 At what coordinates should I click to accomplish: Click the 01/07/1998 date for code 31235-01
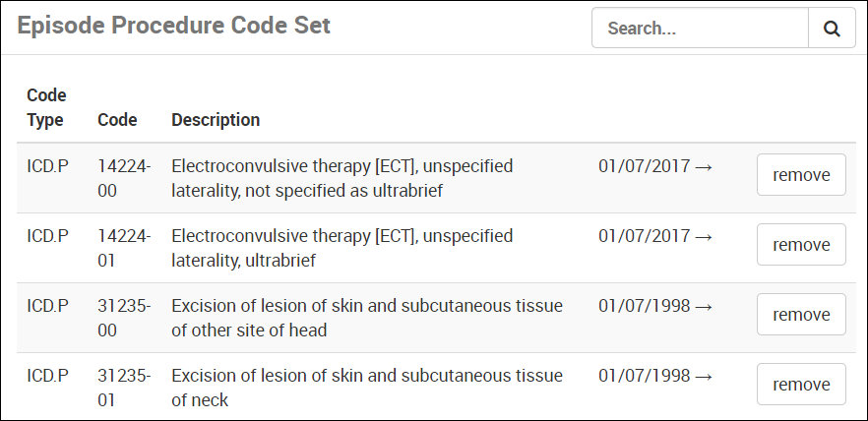click(654, 376)
